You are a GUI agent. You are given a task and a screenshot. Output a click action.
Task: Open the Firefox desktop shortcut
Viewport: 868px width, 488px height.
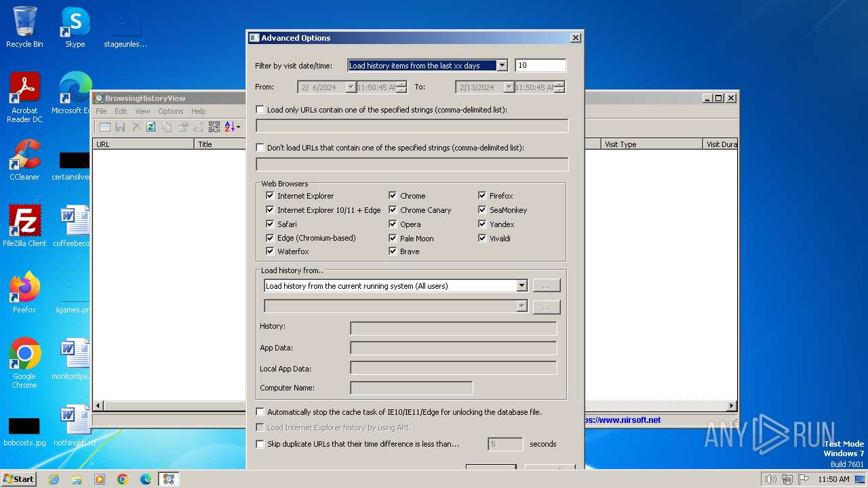tap(24, 293)
